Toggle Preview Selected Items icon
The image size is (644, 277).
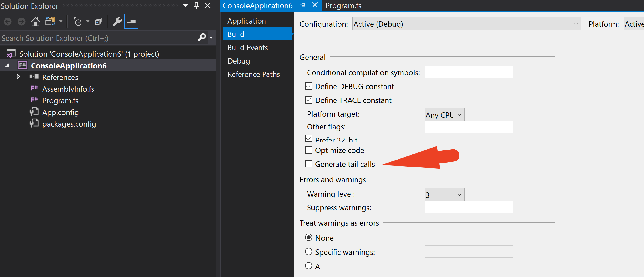pos(131,21)
